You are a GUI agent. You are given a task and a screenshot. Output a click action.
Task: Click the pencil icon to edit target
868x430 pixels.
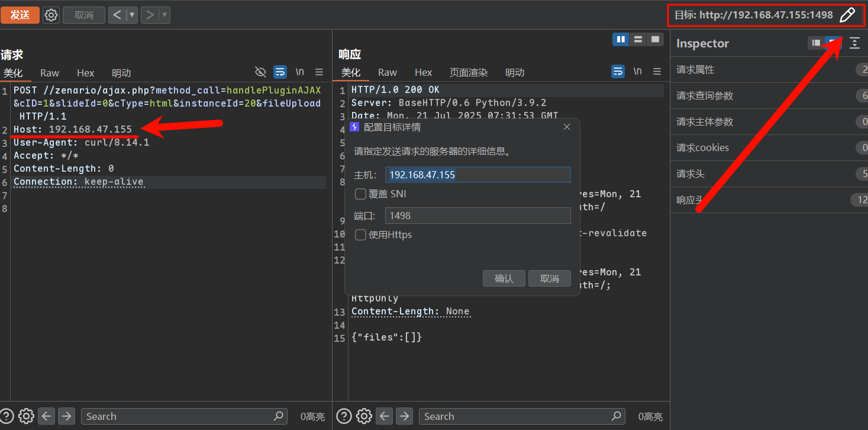click(x=847, y=15)
